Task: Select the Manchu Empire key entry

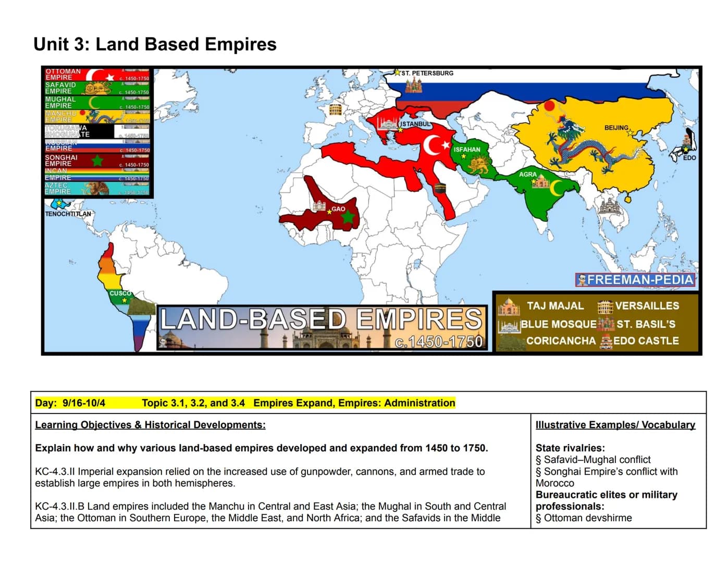Action: point(97,116)
